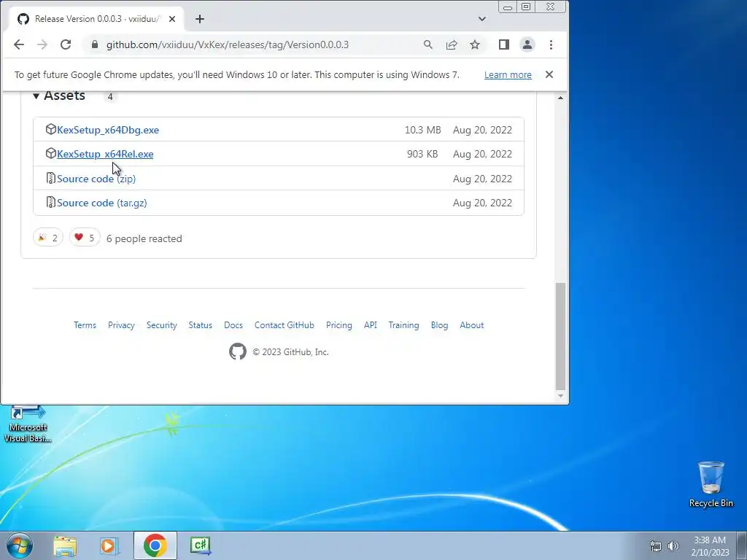The height and width of the screenshot is (560, 747).
Task: Open Windows Explorer from the taskbar
Action: [x=65, y=546]
